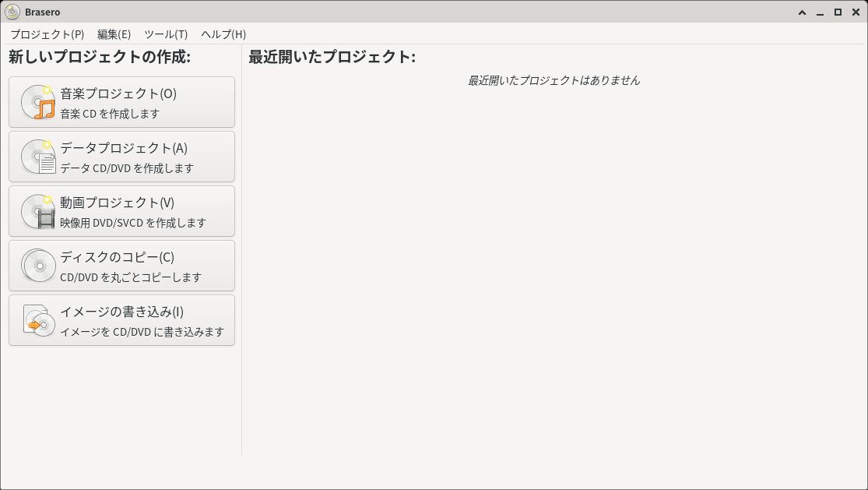Viewport: 868px width, 490px height.
Task: Open the ヘルプ(H) menu
Action: coord(223,34)
